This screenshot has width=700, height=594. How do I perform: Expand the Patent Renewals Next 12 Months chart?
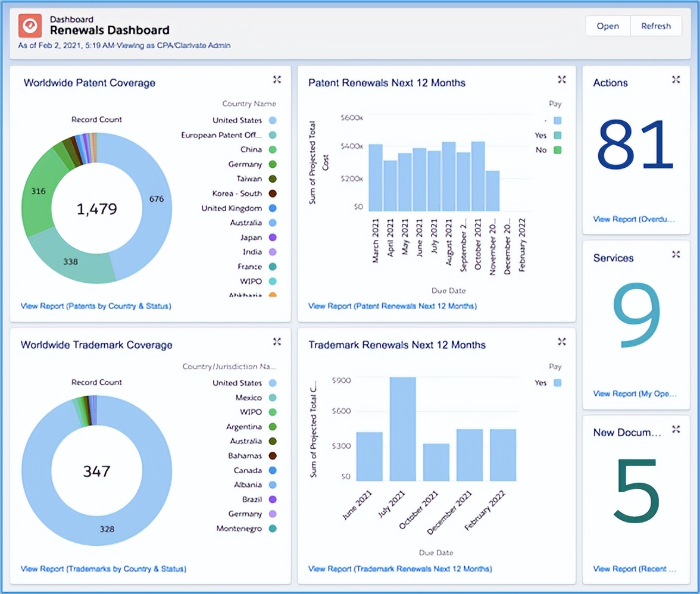561,80
